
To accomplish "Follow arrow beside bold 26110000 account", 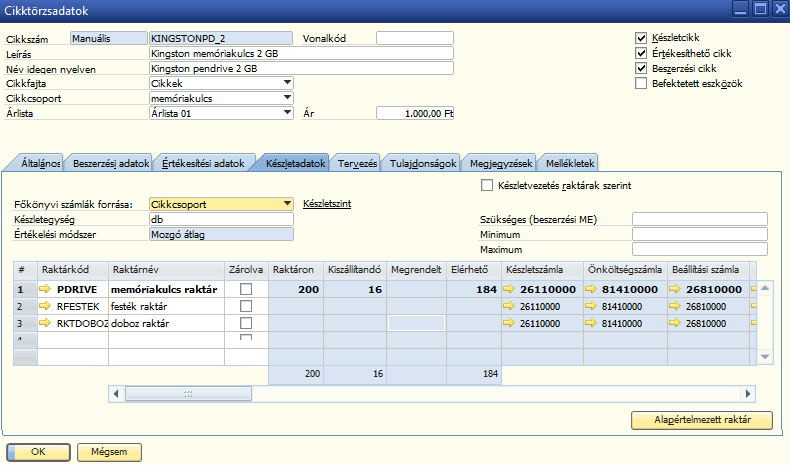I will tap(509, 289).
